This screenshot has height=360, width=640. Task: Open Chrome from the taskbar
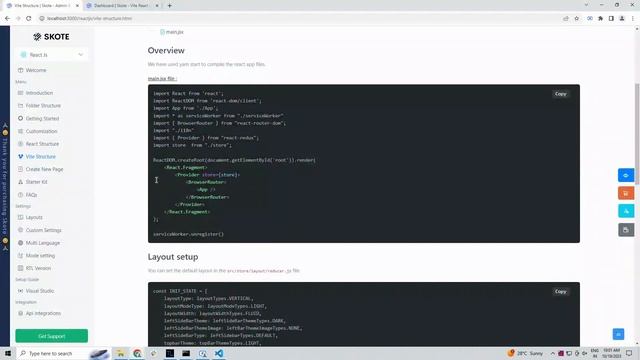[137, 353]
